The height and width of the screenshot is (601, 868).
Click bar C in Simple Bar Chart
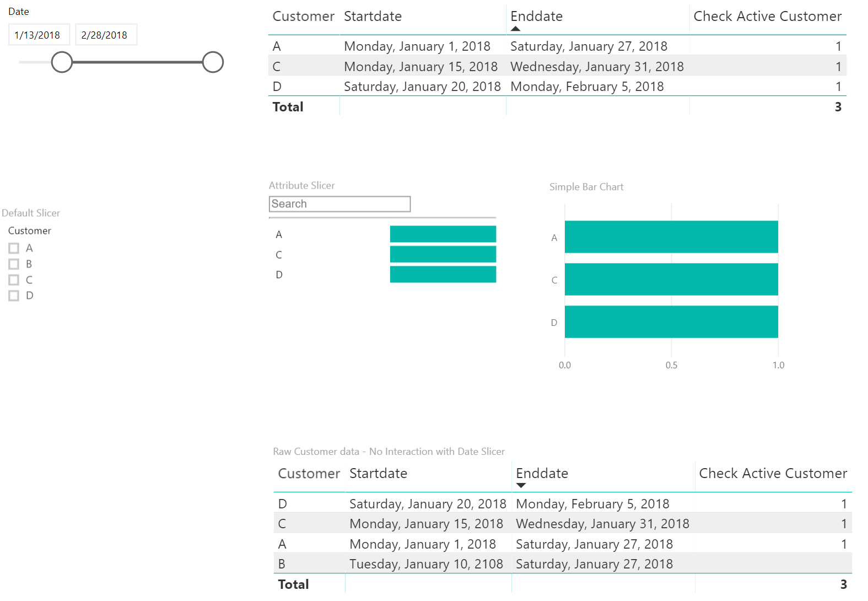(x=671, y=280)
